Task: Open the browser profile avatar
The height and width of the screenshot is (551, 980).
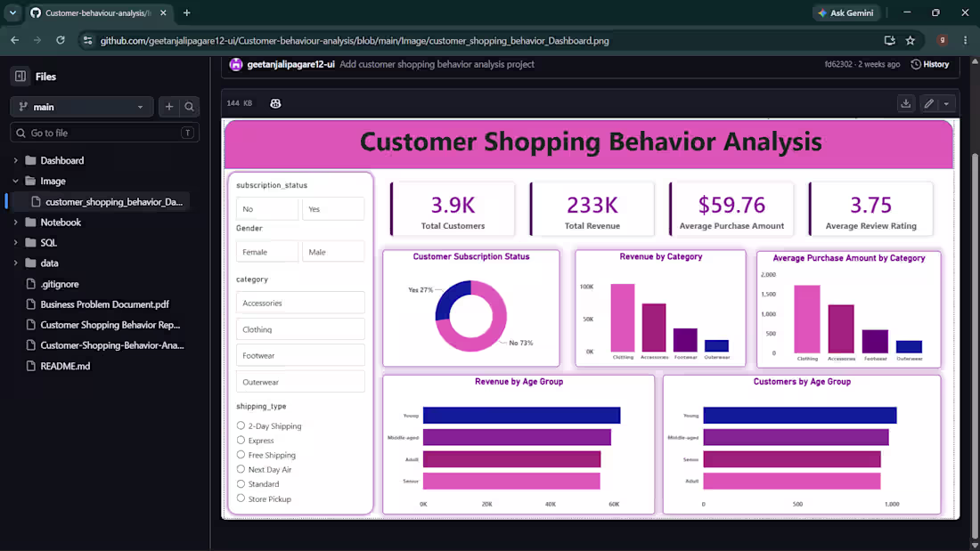Action: point(942,41)
